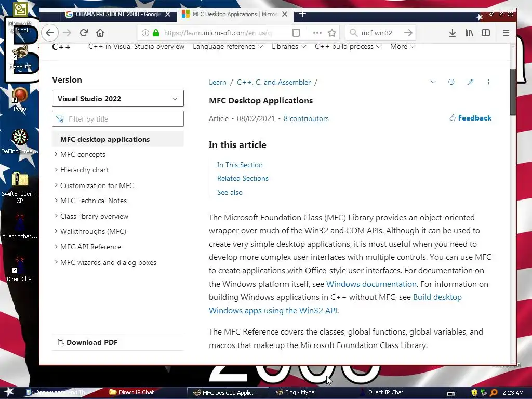Expand Language reference menu

click(228, 46)
